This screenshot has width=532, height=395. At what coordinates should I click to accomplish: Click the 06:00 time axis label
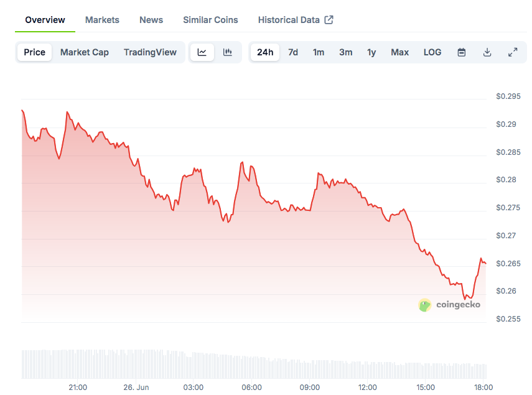click(252, 387)
